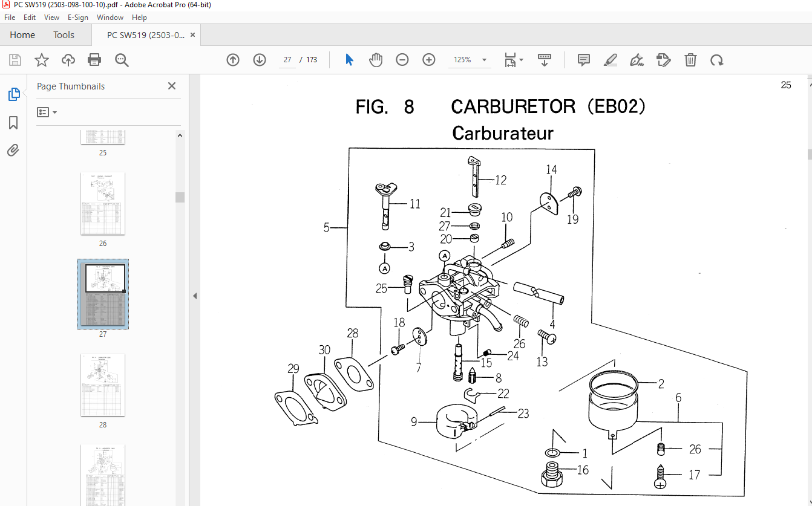Select the page 28 thumbnail
The image size is (812, 506).
tap(103, 385)
